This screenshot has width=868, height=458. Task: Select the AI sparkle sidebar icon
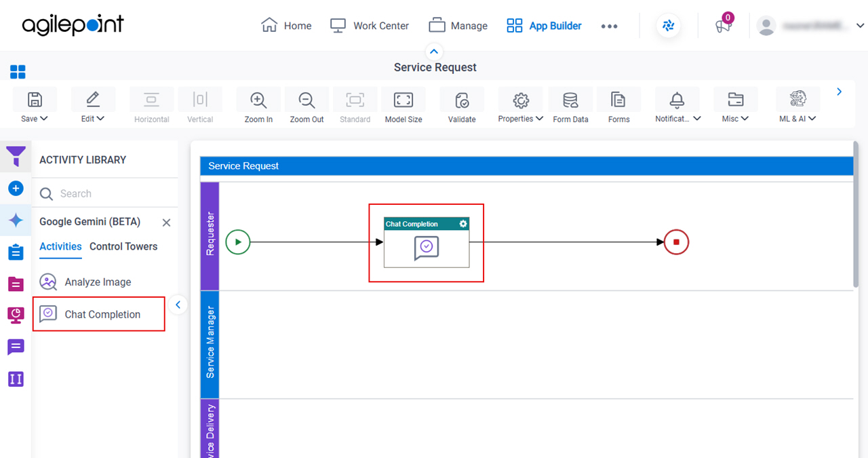pos(16,221)
